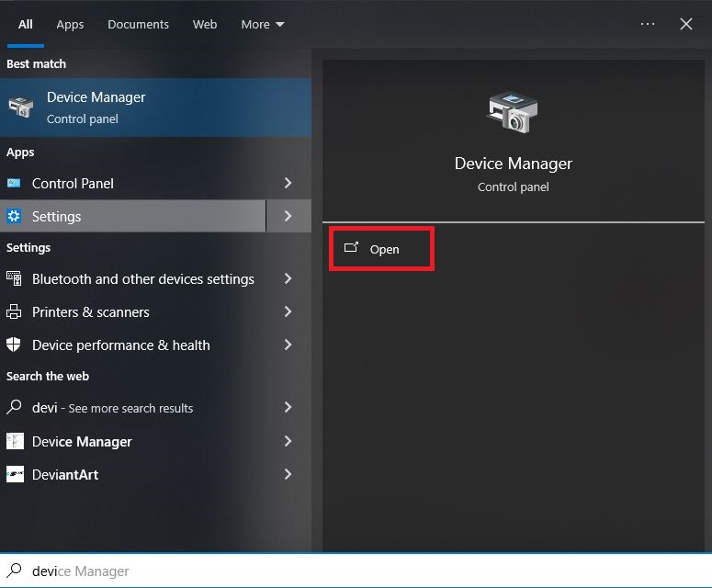Expand Device performance & health chevron
The height and width of the screenshot is (588, 712).
point(288,345)
